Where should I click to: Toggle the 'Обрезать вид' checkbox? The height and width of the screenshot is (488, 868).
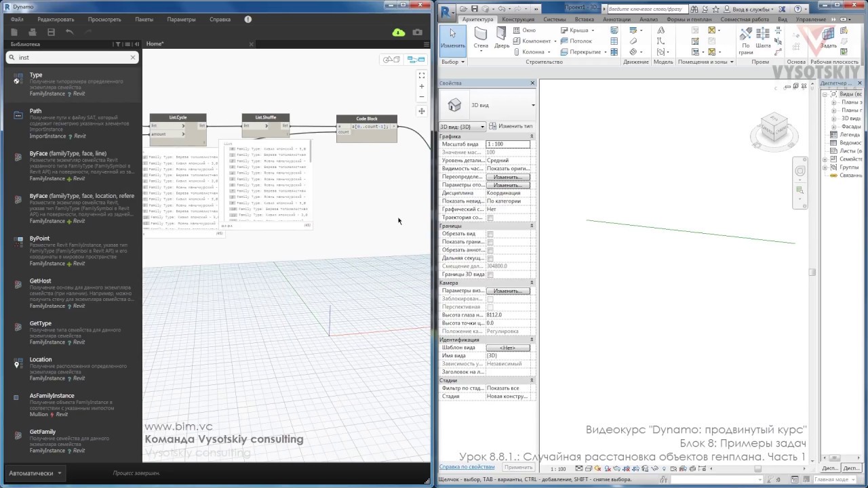[x=490, y=234]
